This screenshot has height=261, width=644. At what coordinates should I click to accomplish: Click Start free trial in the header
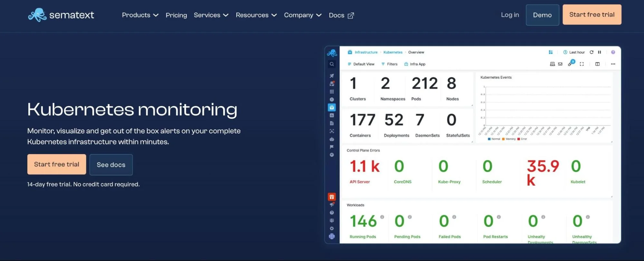592,15
